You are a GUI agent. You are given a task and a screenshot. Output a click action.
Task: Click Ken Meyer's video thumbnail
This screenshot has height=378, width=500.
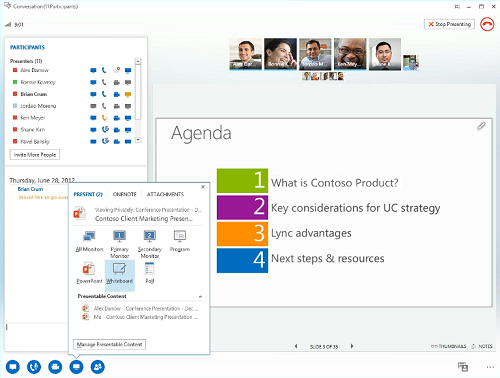click(x=350, y=54)
